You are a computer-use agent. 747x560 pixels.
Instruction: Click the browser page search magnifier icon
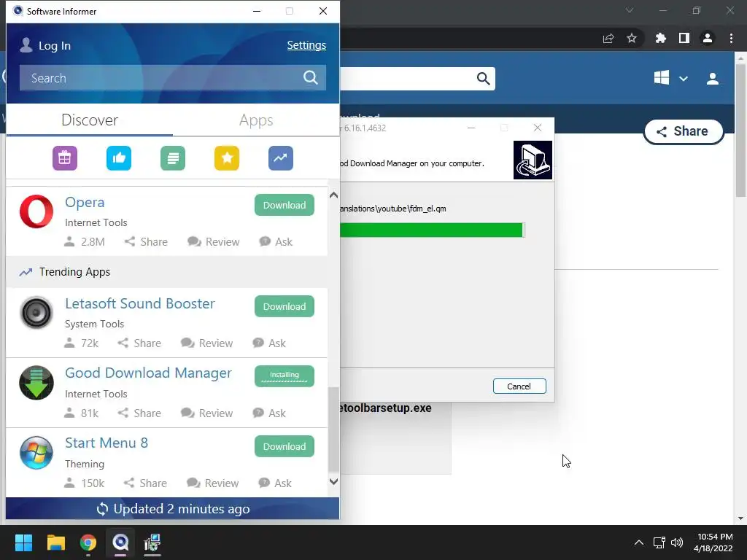point(483,79)
